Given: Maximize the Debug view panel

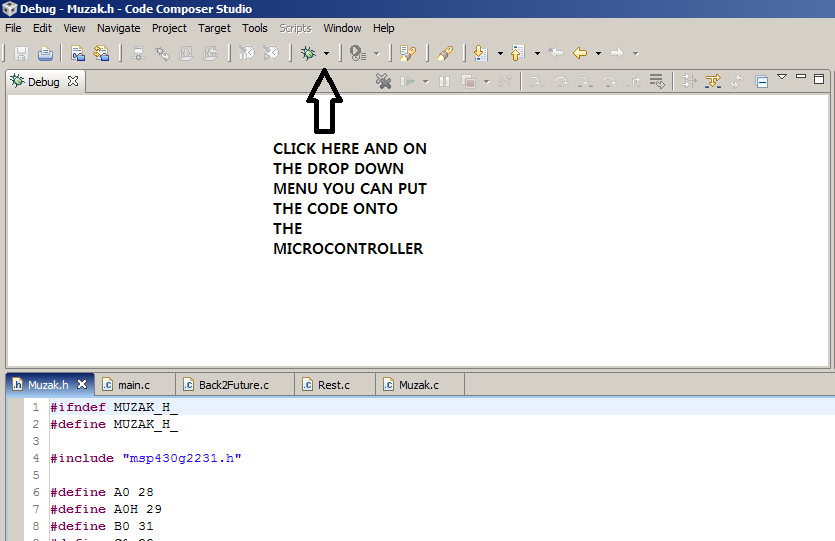Looking at the screenshot, I should (819, 79).
